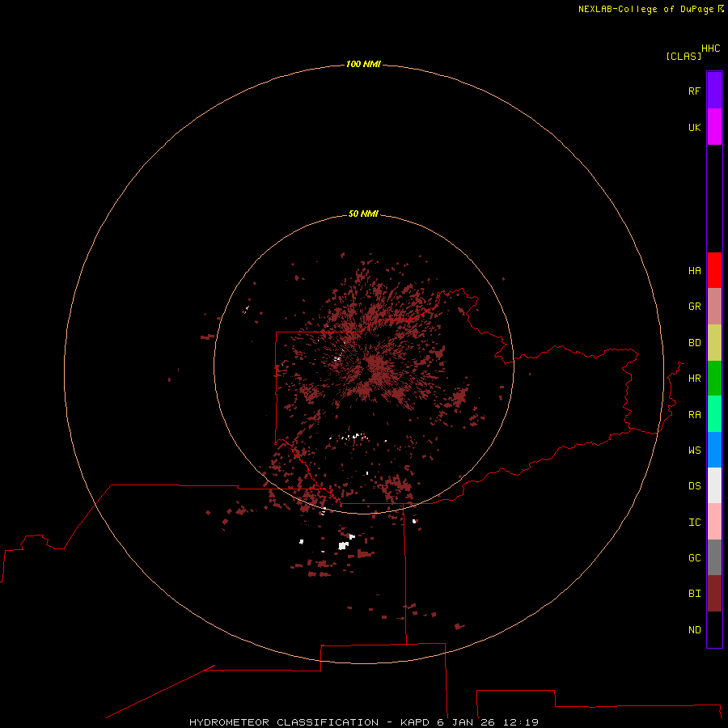Click the 100 NMI range ring label
Screen dimensions: 728x728
[363, 64]
